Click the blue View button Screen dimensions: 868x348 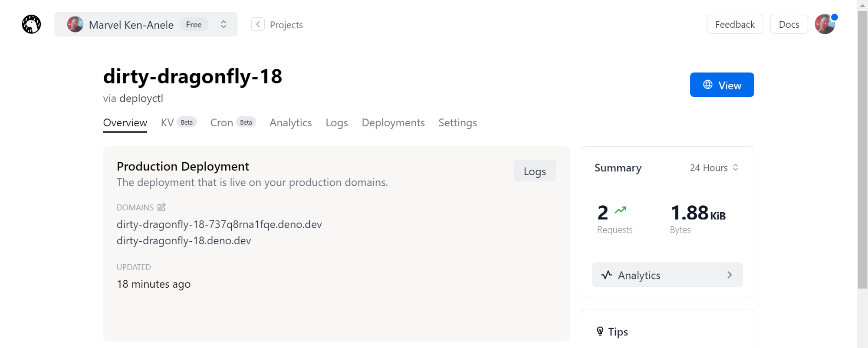722,85
